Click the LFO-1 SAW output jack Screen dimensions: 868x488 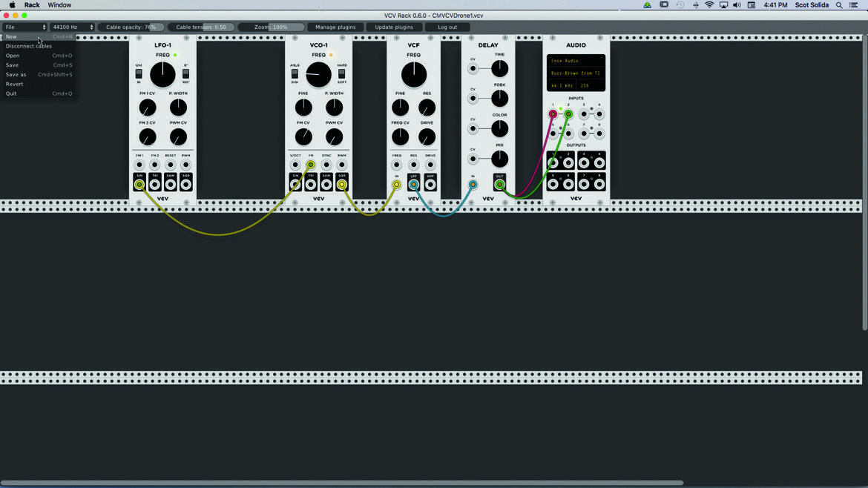(171, 184)
